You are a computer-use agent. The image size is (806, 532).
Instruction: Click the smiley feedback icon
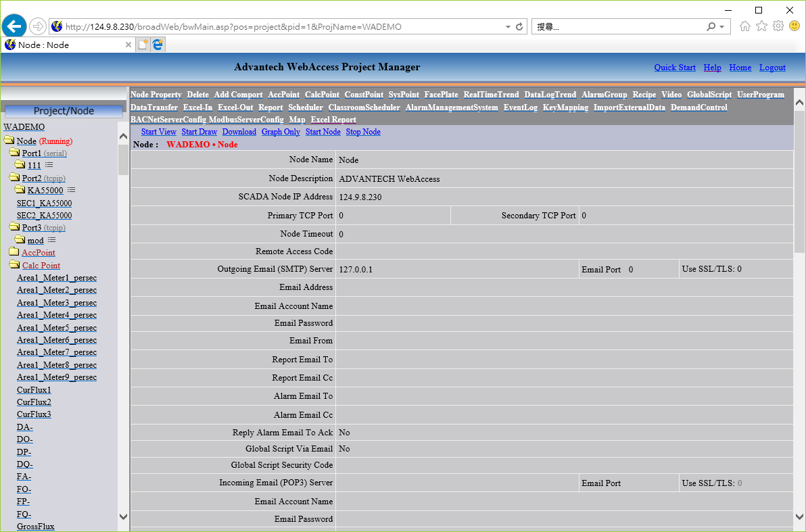(x=795, y=26)
